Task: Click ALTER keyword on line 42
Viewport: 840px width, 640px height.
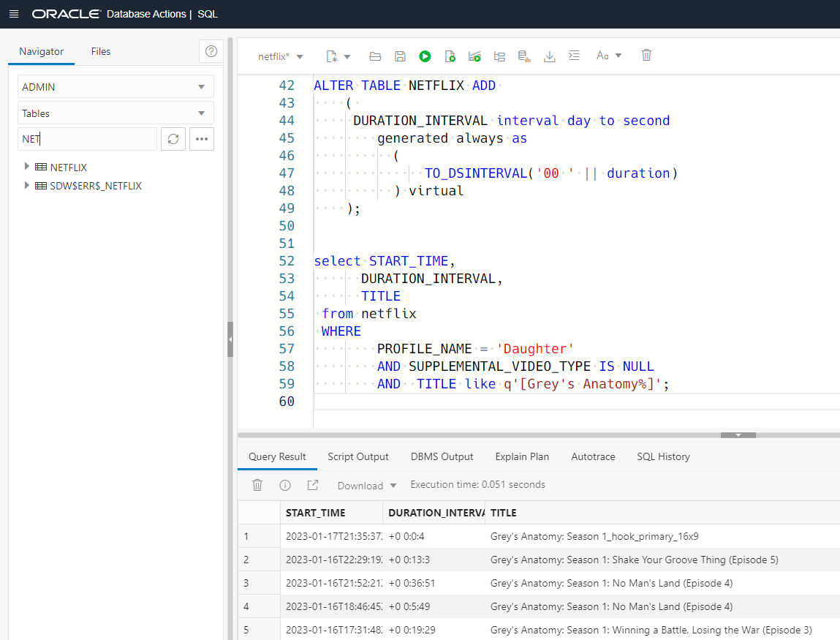Action: tap(333, 86)
